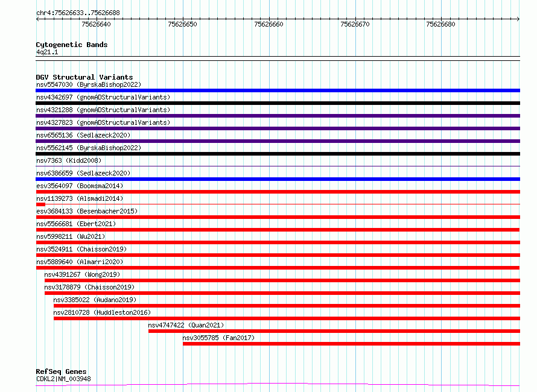The width and height of the screenshot is (537, 392).
Task: Click the nsv7363 (Kidd2008) label
Action: pyautogui.click(x=69, y=160)
